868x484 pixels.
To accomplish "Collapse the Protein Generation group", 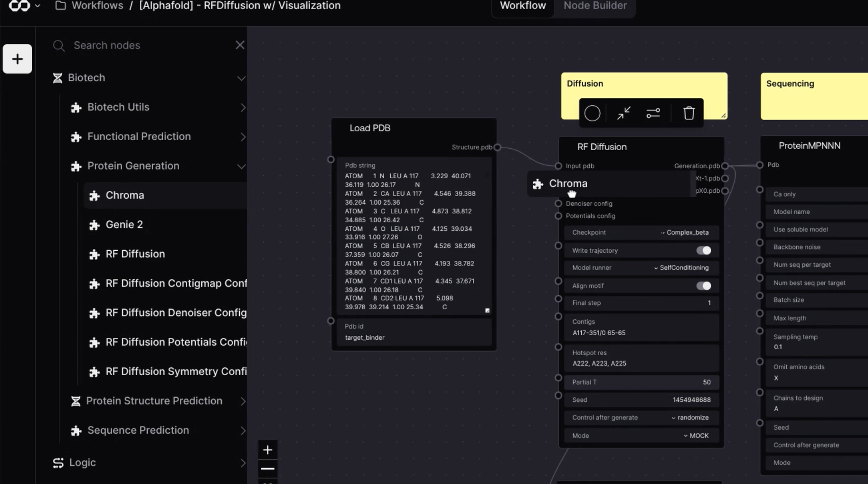I will 241,166.
